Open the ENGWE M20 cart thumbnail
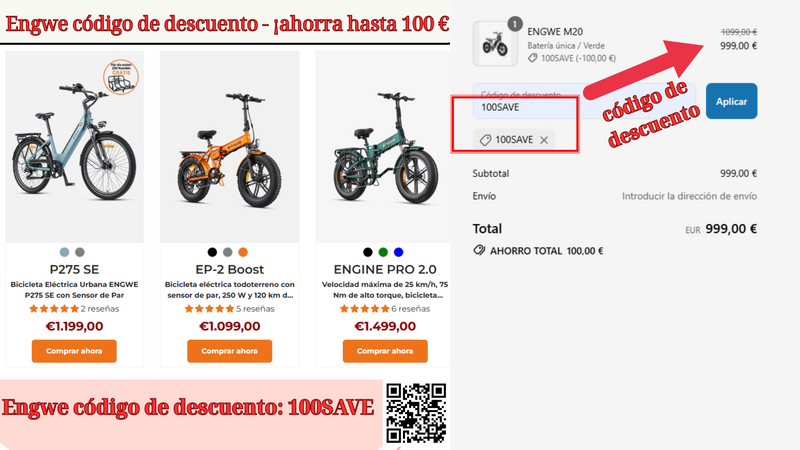Screen dimensions: 800x450 click(495, 44)
